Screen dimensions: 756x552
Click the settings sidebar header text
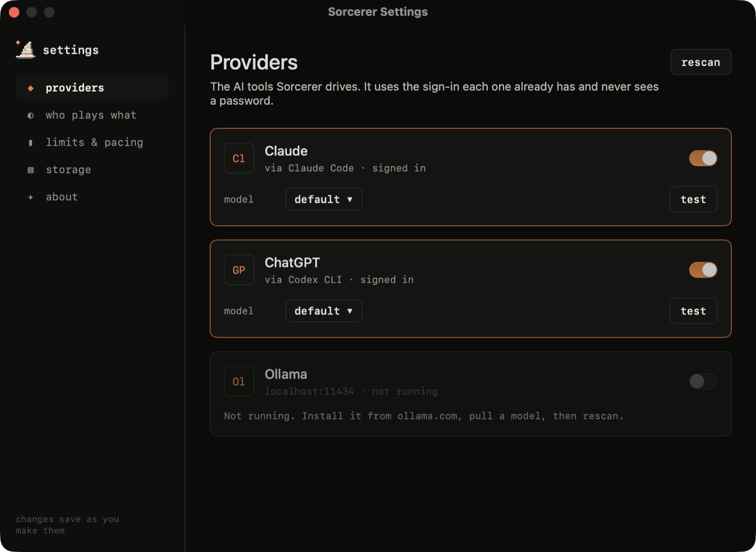click(71, 50)
